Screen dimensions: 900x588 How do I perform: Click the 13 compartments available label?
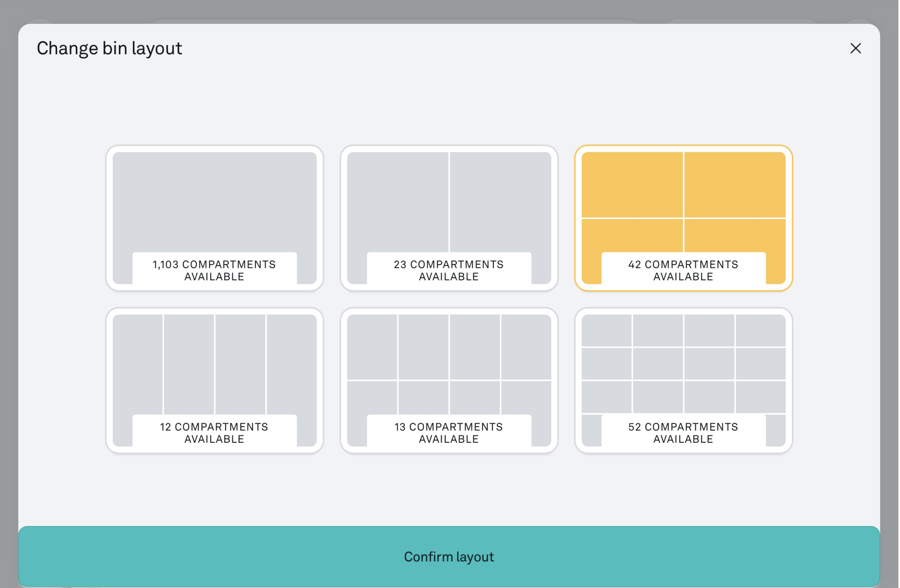(x=449, y=433)
